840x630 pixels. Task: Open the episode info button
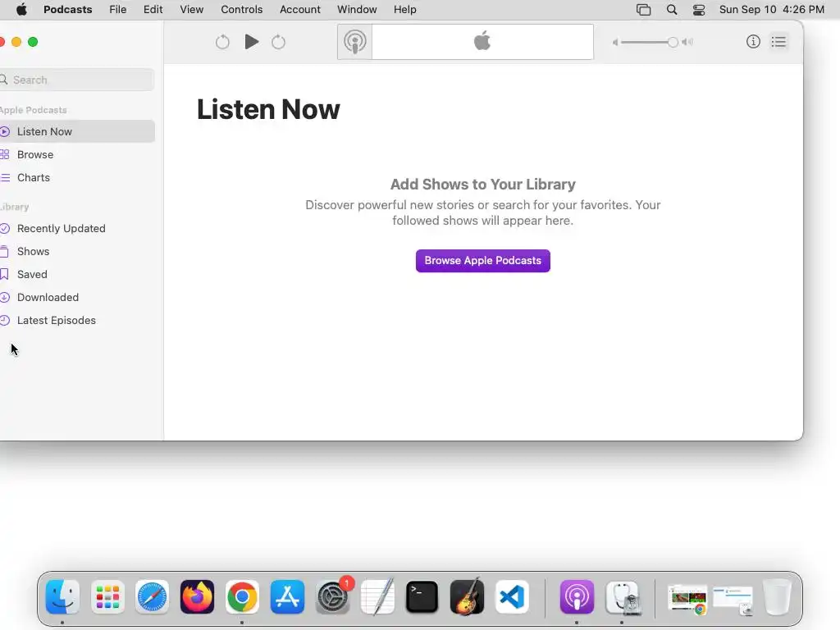tap(753, 42)
